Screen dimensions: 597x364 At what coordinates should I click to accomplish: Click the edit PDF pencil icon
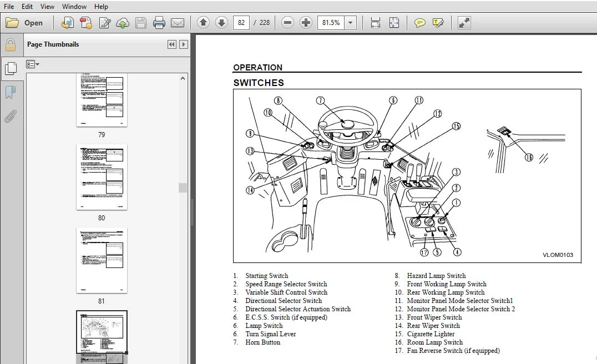pyautogui.click(x=105, y=23)
